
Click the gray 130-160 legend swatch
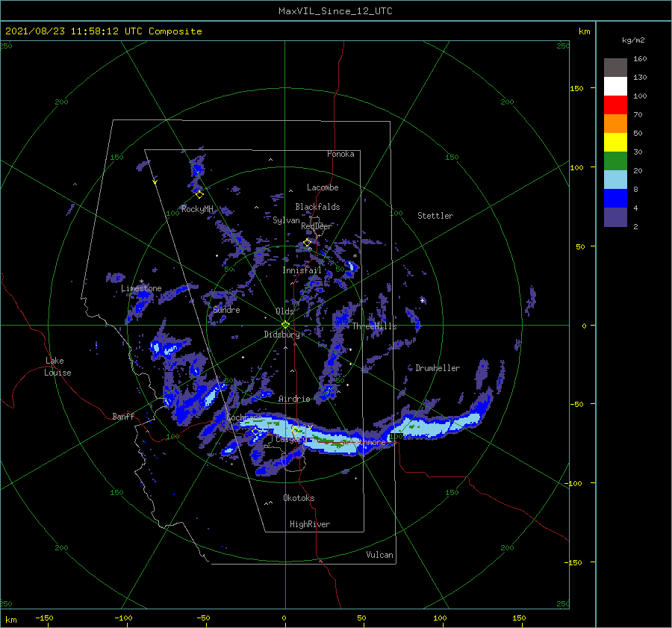click(615, 67)
